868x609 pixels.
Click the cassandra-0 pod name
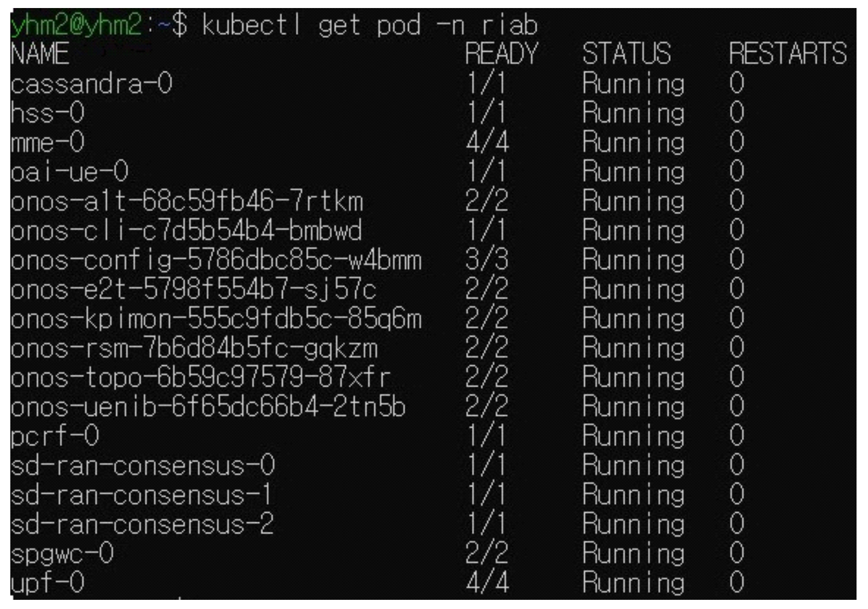(x=91, y=84)
